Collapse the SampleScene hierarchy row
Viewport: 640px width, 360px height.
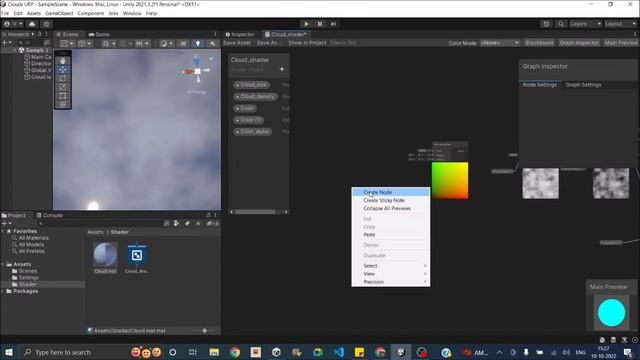15,50
